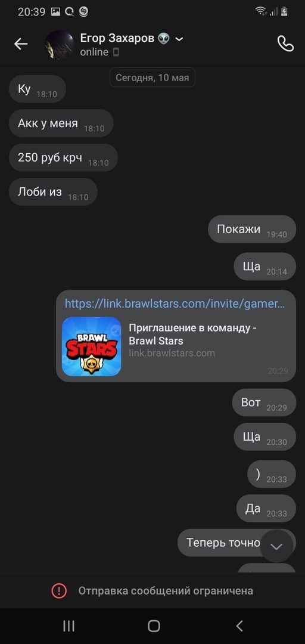Open Егор Захаров's profile avatar
The image size is (305, 644).
59,45
